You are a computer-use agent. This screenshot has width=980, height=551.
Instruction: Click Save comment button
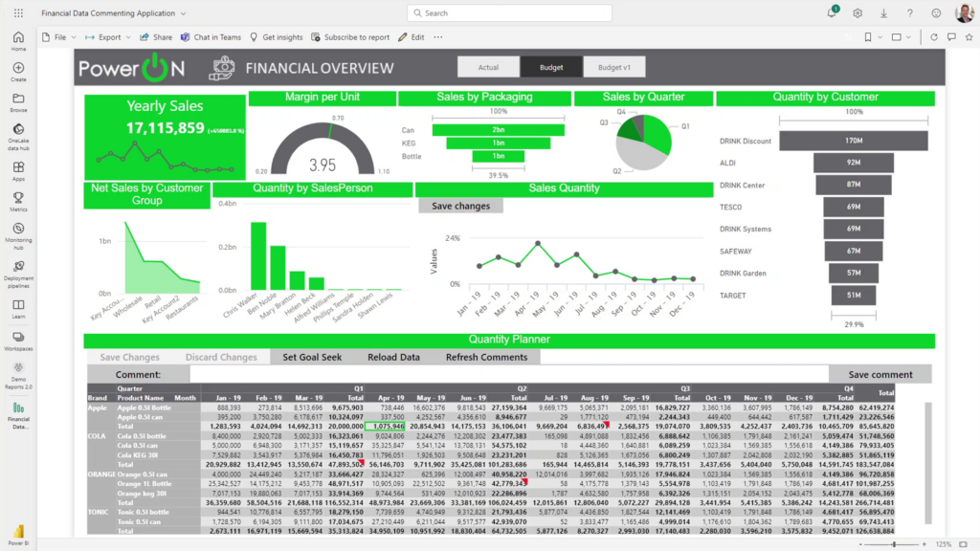click(x=880, y=374)
